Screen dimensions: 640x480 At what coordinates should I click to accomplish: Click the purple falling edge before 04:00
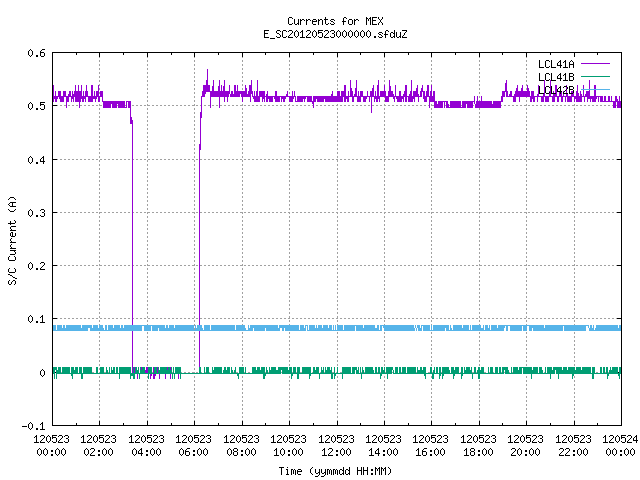point(132,245)
